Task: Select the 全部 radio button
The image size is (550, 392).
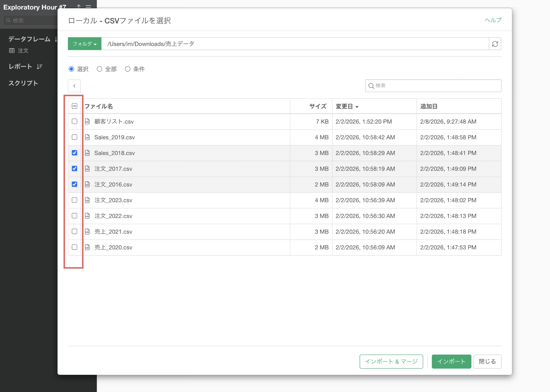Action: (99, 69)
